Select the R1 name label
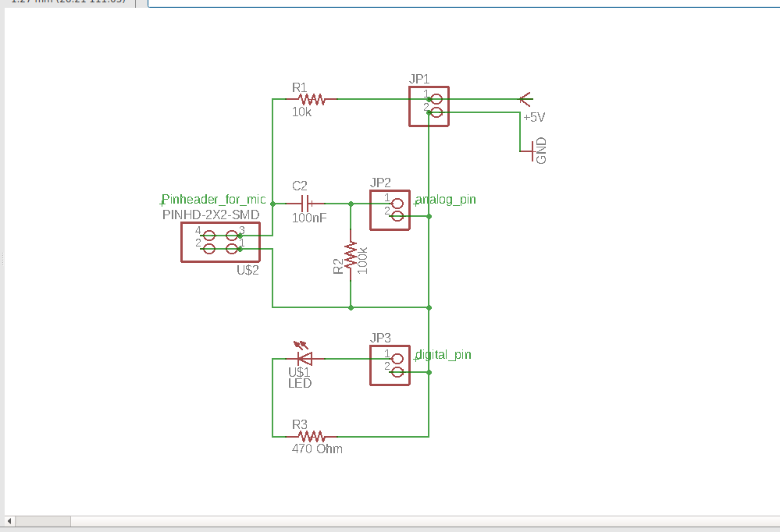 tap(300, 87)
